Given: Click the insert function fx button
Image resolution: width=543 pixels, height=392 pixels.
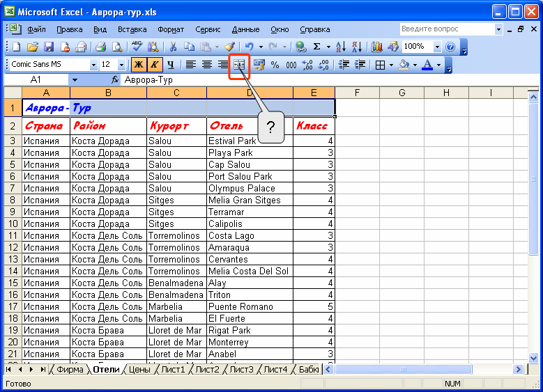Looking at the screenshot, I should pos(114,80).
